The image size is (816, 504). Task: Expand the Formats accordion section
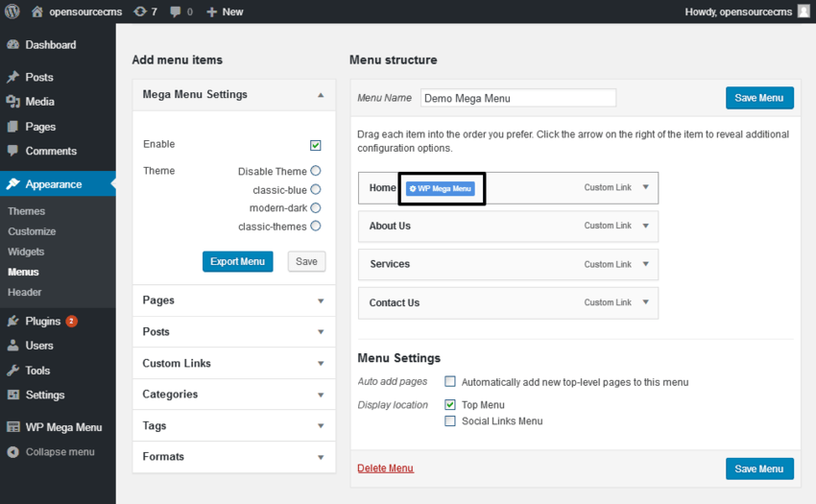[x=321, y=457]
